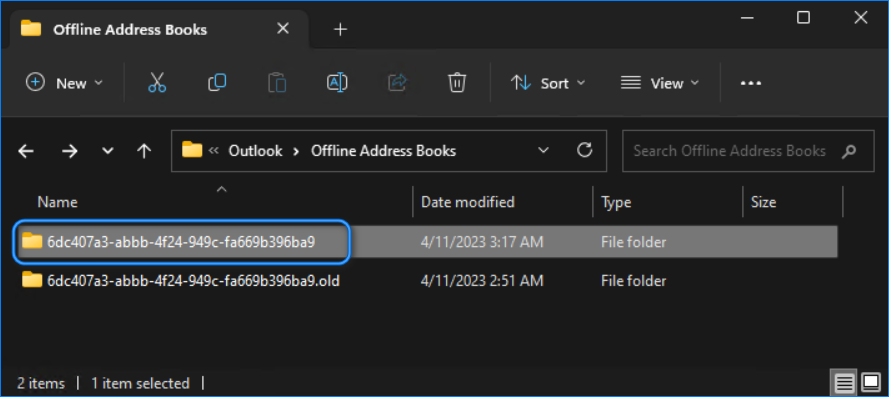Close the File Explorer window
This screenshot has height=397, width=889.
(861, 18)
